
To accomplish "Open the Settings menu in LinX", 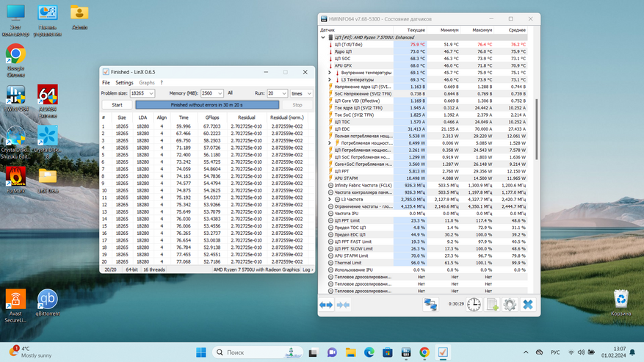I will tap(124, 83).
